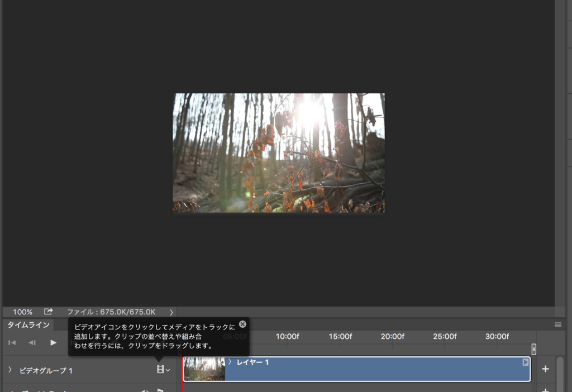Open the file-size status info arrow
Viewport: 572px width, 392px height.
tap(171, 312)
